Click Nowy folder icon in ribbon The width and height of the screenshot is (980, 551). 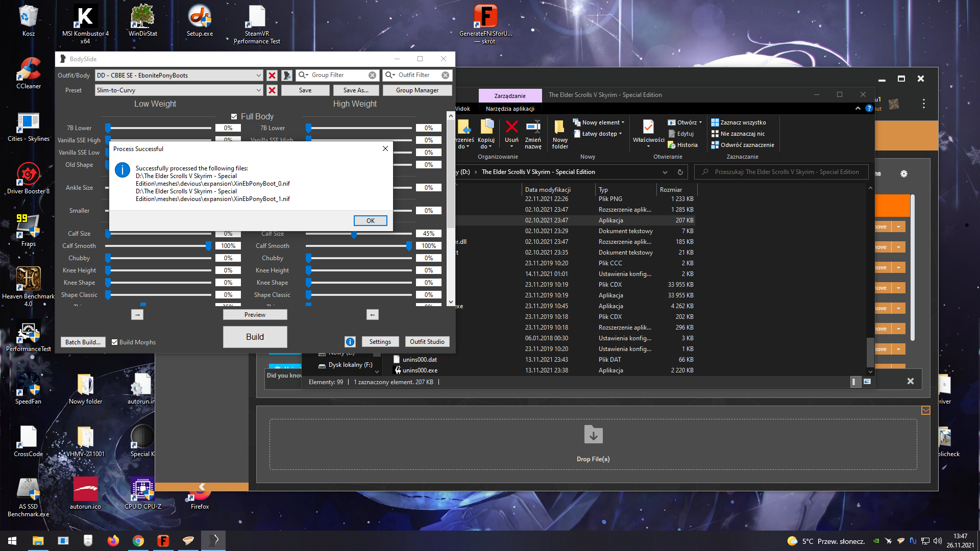(559, 127)
